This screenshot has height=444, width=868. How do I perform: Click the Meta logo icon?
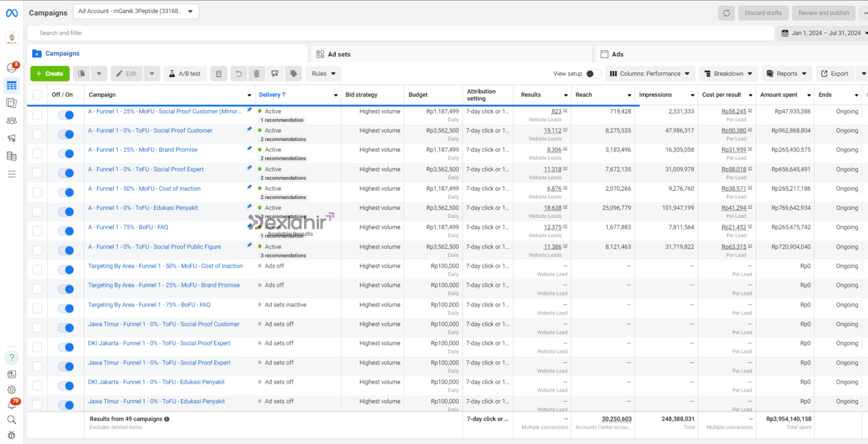[12, 13]
